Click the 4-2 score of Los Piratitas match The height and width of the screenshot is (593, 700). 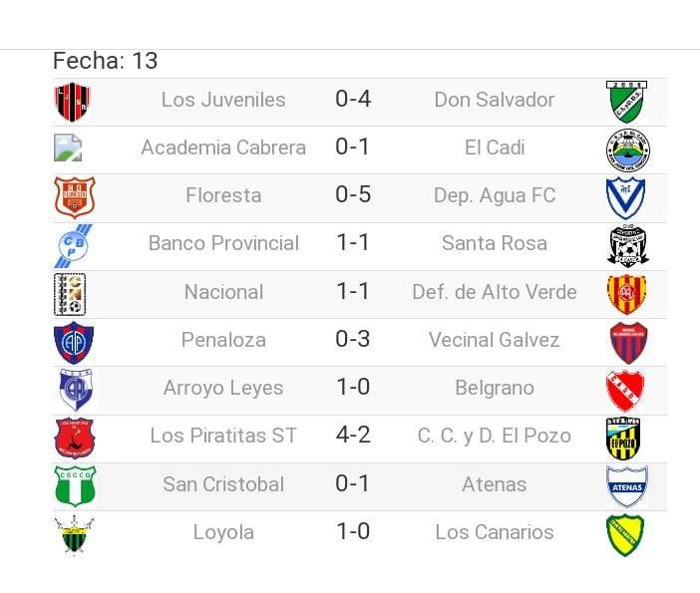click(353, 436)
